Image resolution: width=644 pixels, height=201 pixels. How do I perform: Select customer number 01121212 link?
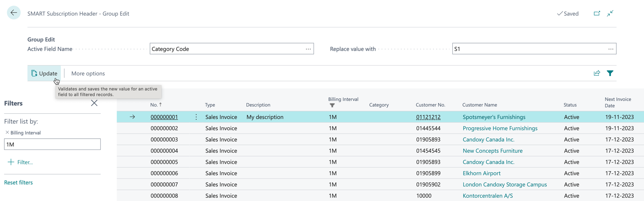[x=428, y=117]
